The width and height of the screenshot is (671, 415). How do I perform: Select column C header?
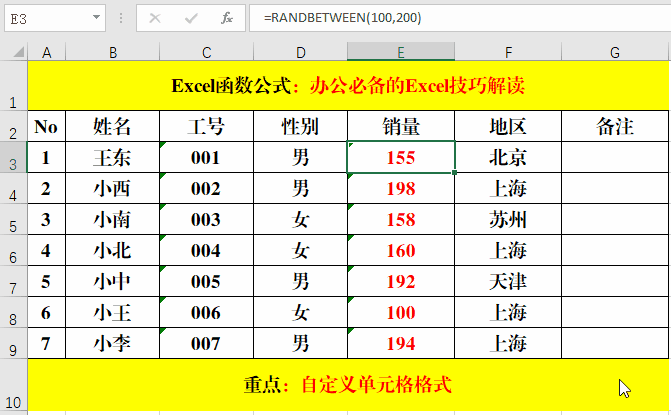206,52
